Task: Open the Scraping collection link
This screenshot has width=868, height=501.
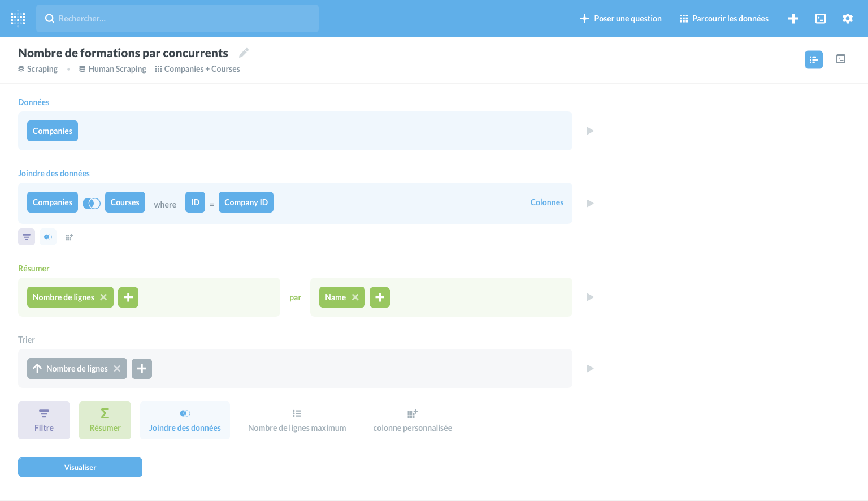Action: pos(38,69)
